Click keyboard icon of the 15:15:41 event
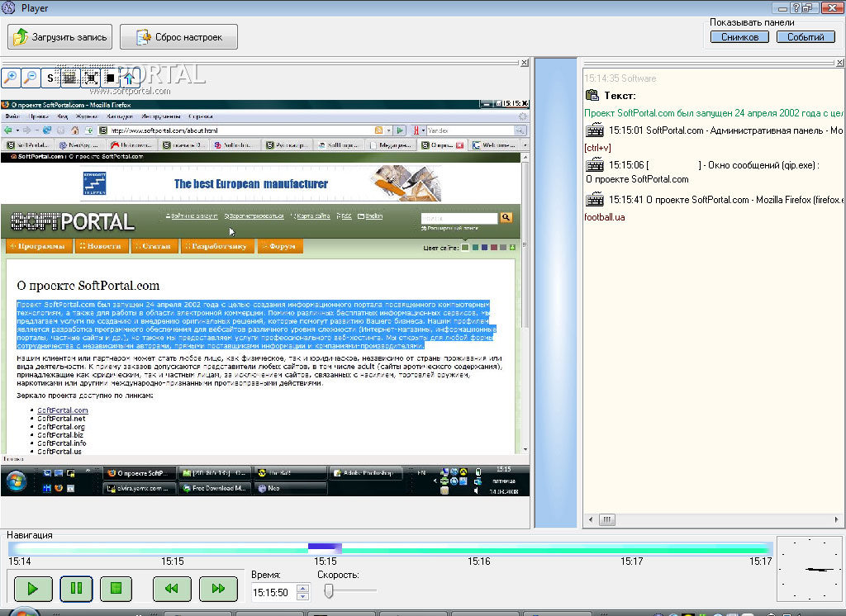The width and height of the screenshot is (846, 616). 595,200
